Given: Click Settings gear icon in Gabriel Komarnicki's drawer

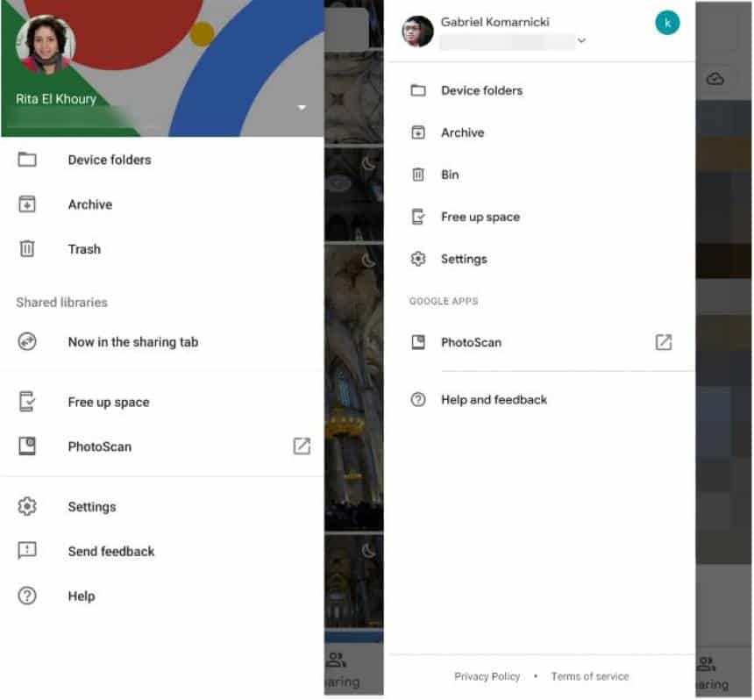Looking at the screenshot, I should click(x=418, y=259).
